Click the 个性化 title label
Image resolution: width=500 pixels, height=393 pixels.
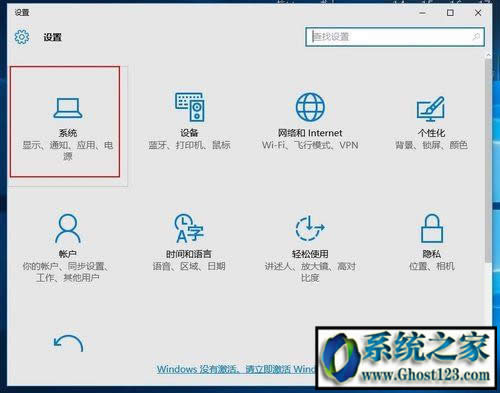pos(431,133)
